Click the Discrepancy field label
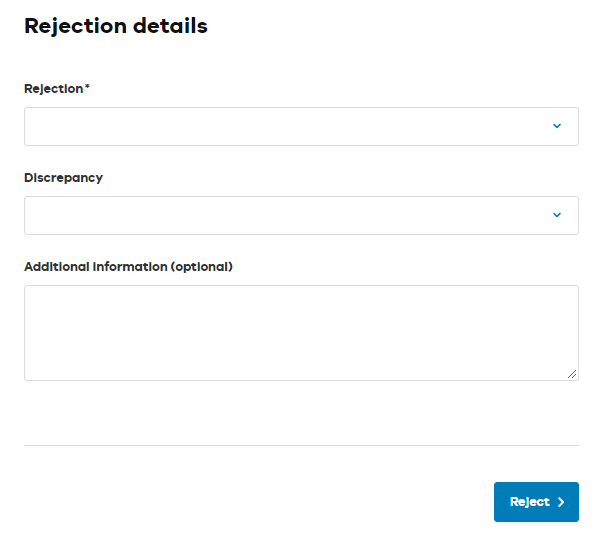The image size is (604, 547). [x=63, y=178]
